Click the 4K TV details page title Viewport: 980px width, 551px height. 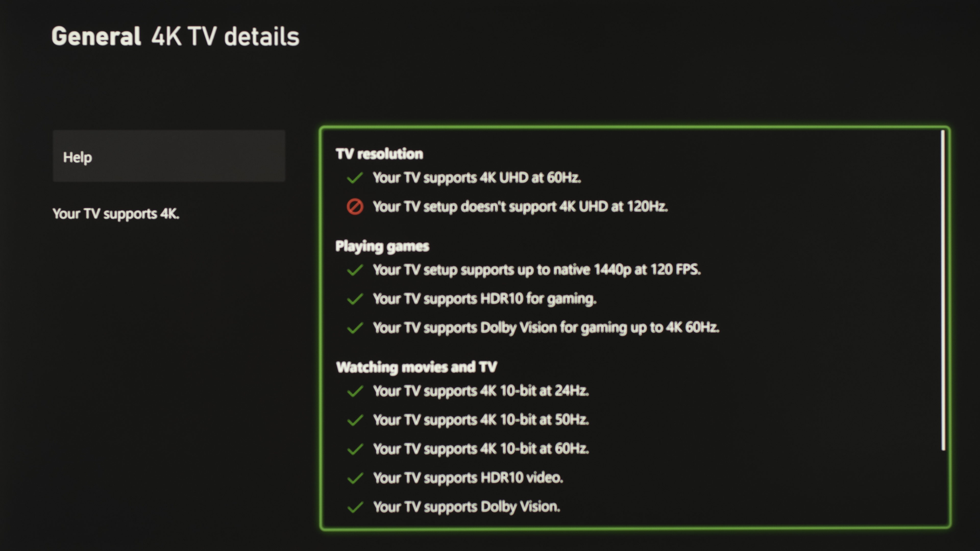(x=225, y=36)
